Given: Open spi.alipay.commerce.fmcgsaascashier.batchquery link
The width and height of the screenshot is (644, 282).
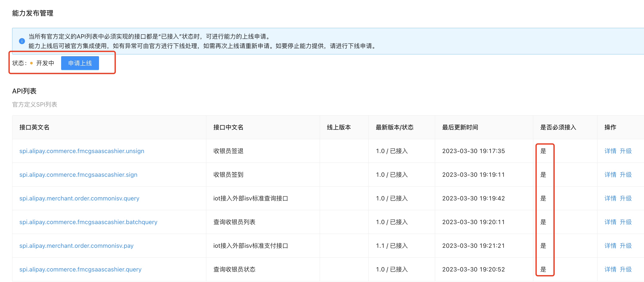Looking at the screenshot, I should pos(88,222).
